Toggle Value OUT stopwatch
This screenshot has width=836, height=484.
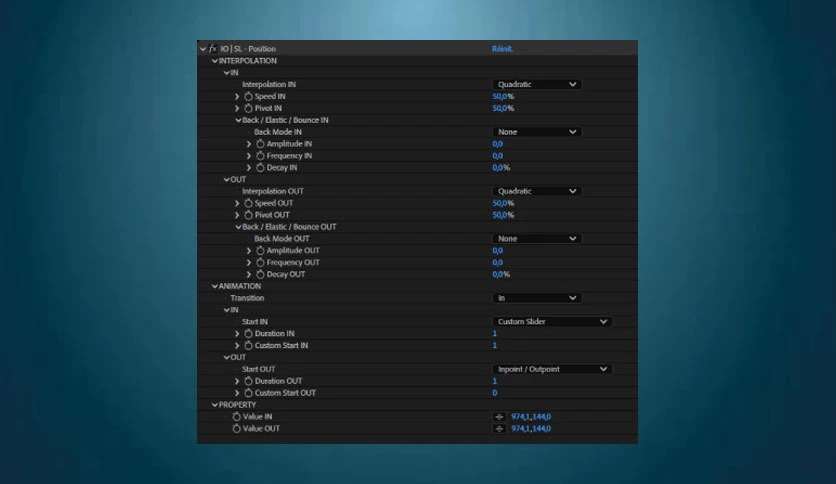coord(237,428)
